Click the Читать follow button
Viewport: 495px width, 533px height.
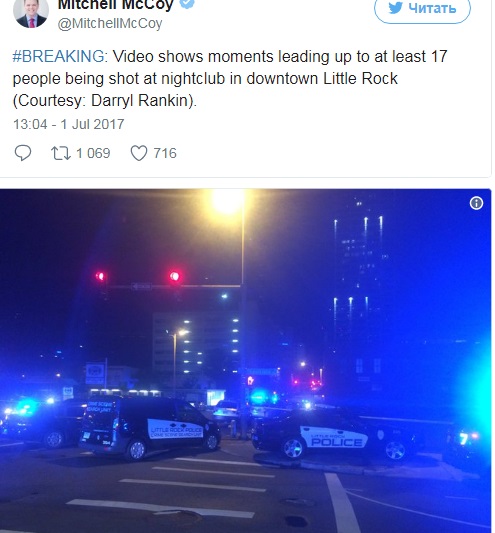422,10
